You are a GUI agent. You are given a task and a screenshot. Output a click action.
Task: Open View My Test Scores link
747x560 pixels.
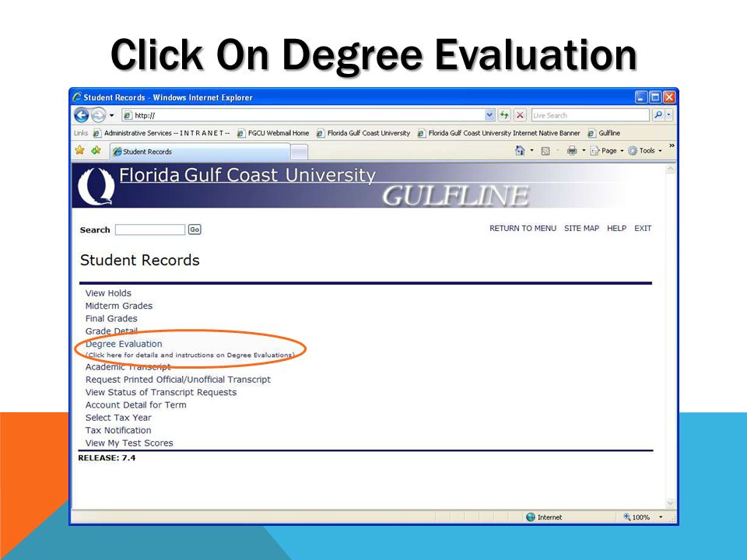coord(129,443)
